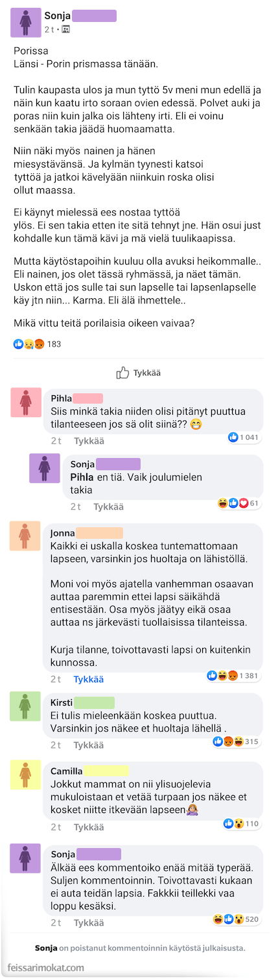This screenshot has width=278, height=980.
Task: Open Sonja's avatar in her reply to Pihla
Action: 44,468
